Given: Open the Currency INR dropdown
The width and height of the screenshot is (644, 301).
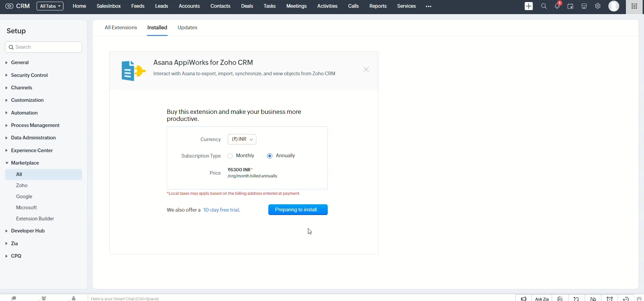Looking at the screenshot, I should [242, 139].
